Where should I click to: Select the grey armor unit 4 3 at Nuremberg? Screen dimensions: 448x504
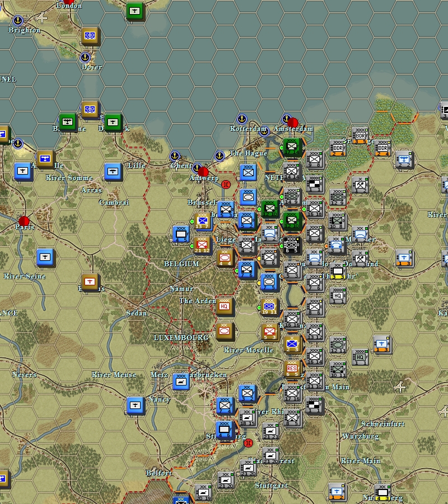[x=382, y=493]
